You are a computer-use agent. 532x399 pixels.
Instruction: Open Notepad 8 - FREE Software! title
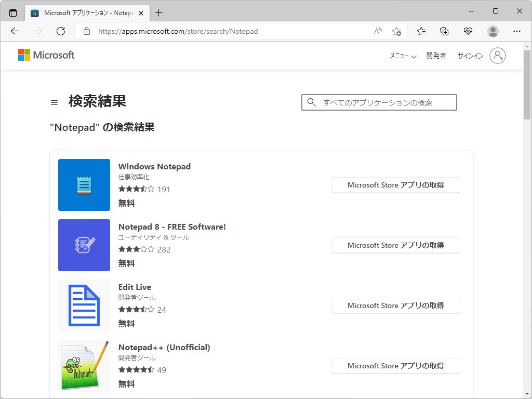[x=172, y=227]
